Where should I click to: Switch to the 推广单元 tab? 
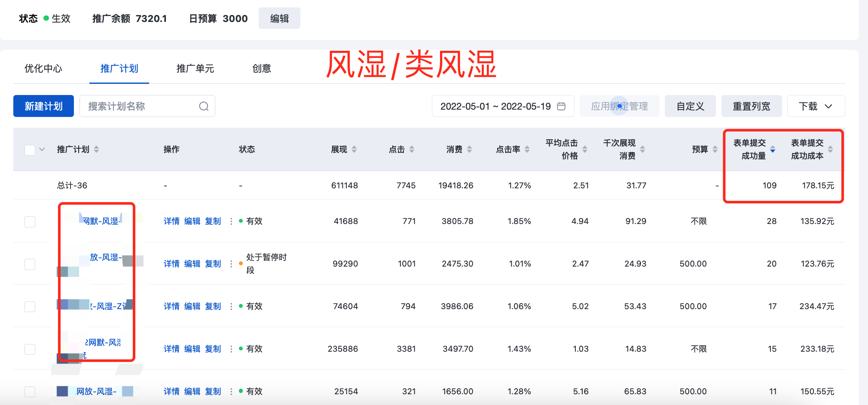click(x=195, y=68)
